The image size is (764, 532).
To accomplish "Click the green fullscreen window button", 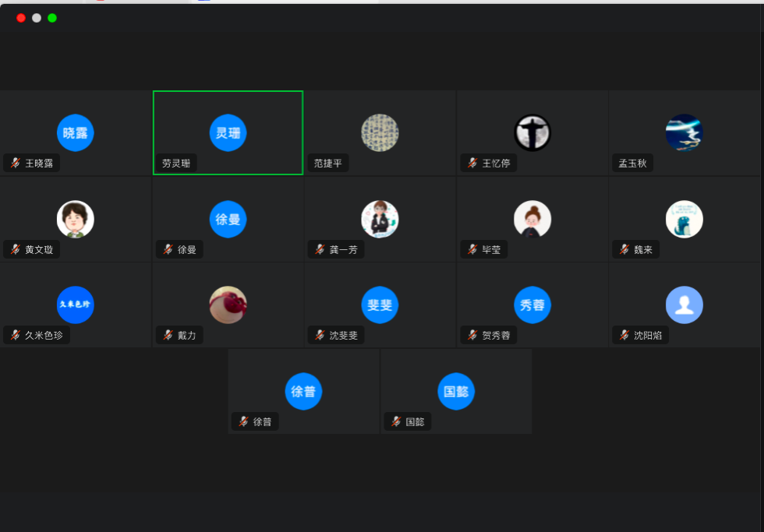I will 52,18.
